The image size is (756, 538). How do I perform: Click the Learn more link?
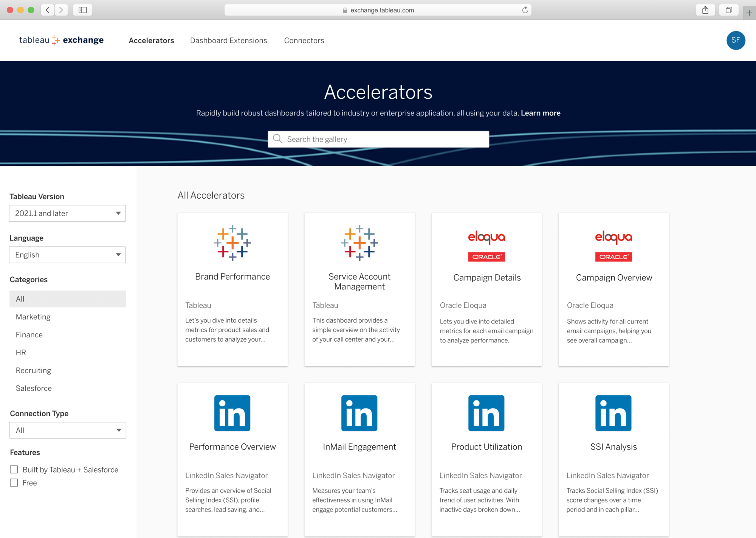[x=541, y=113]
